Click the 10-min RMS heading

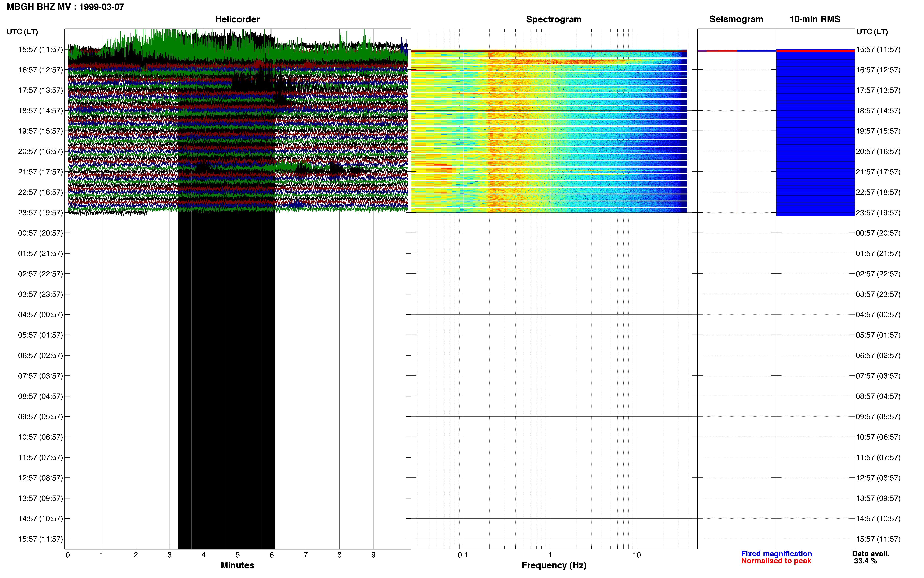(815, 19)
